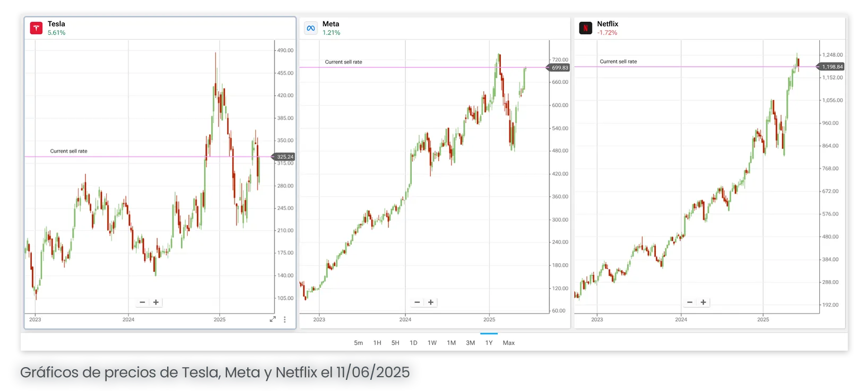Select the 1W timeframe
The width and height of the screenshot is (868, 391).
click(432, 343)
